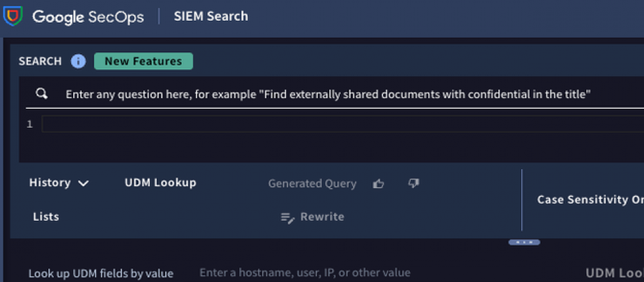Open Lists
This screenshot has width=644, height=282.
[x=46, y=217]
